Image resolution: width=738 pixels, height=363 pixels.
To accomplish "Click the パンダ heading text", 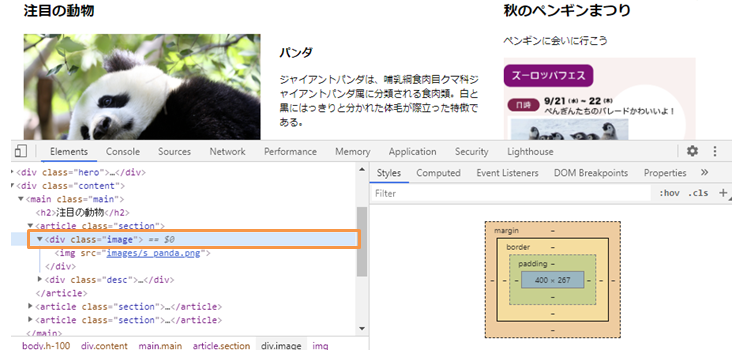I will point(296,52).
